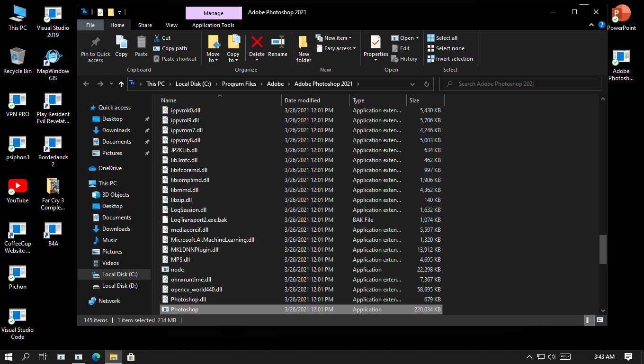Image resolution: width=644 pixels, height=364 pixels.
Task: Show hidden tray icons chevron
Action: click(x=529, y=356)
